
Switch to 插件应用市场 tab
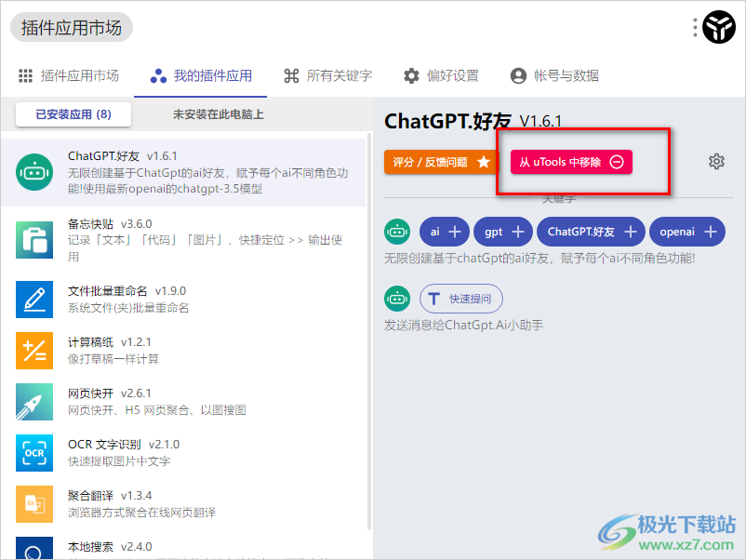point(69,75)
